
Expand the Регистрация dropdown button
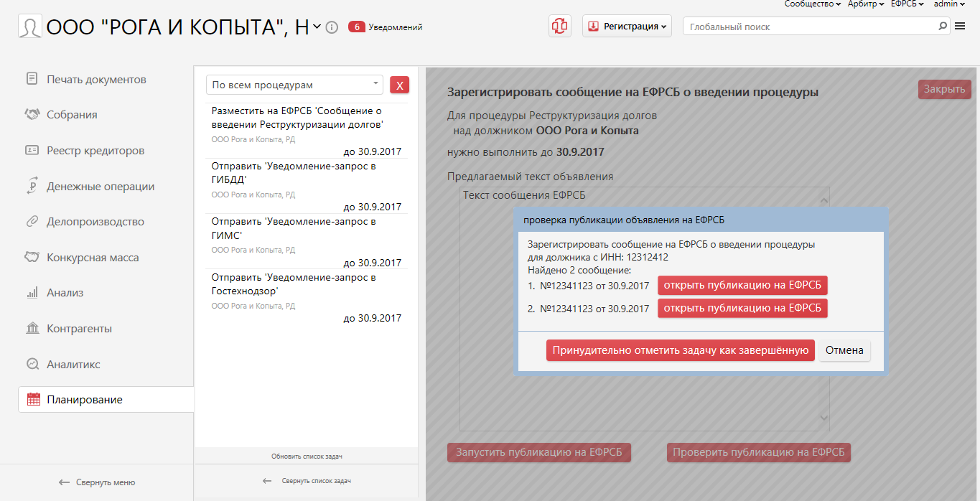627,26
